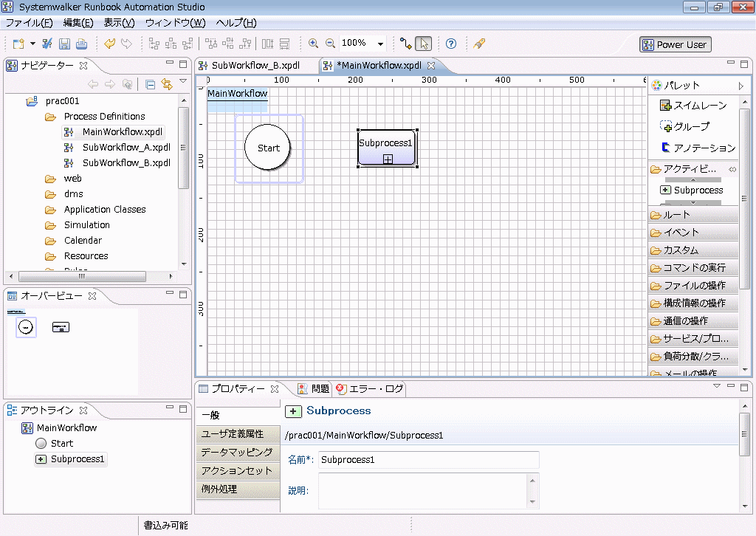Open the 100% zoom level dropdown
Screen dimensions: 756x536
point(380,44)
